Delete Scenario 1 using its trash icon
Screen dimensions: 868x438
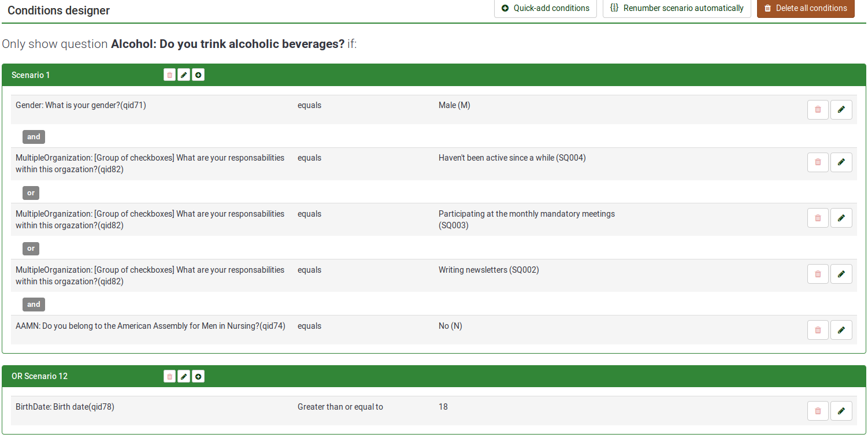tap(169, 75)
